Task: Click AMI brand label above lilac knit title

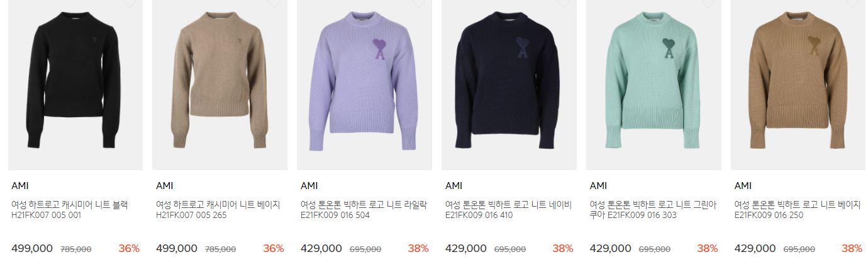Action: coord(309,186)
